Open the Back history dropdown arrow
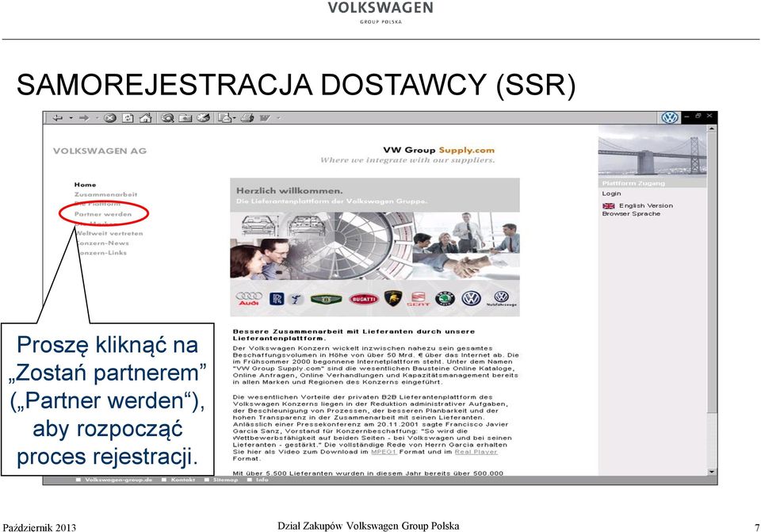 [x=71, y=118]
